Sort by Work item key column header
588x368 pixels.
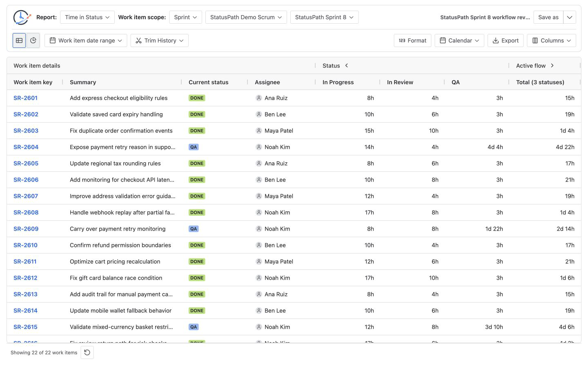(33, 82)
